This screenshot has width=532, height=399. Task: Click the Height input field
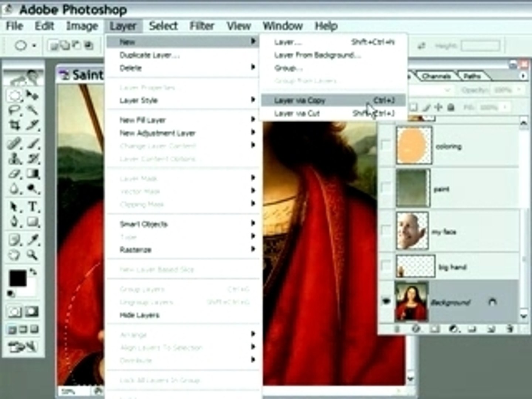(481, 46)
